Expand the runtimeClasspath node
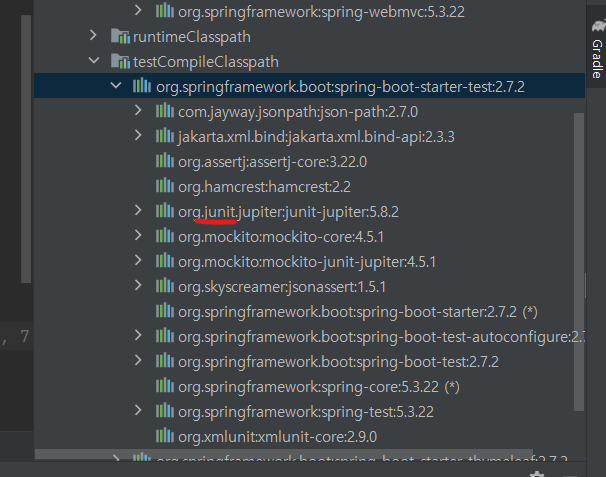The image size is (606, 477). (93, 36)
